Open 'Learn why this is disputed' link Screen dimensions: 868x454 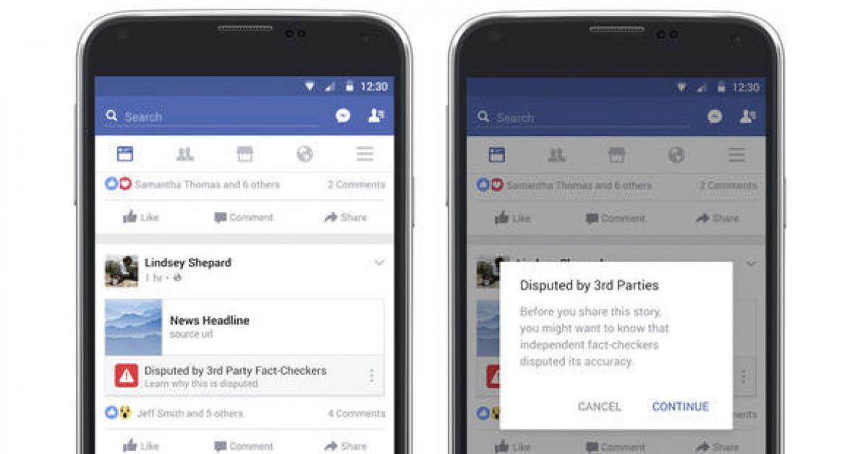coord(200,384)
